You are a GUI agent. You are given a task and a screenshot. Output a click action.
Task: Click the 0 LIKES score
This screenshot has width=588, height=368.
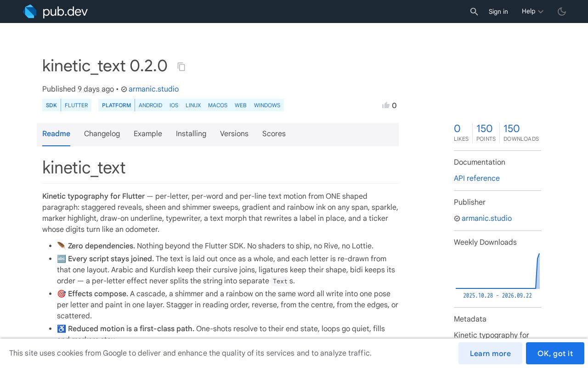pos(461,132)
